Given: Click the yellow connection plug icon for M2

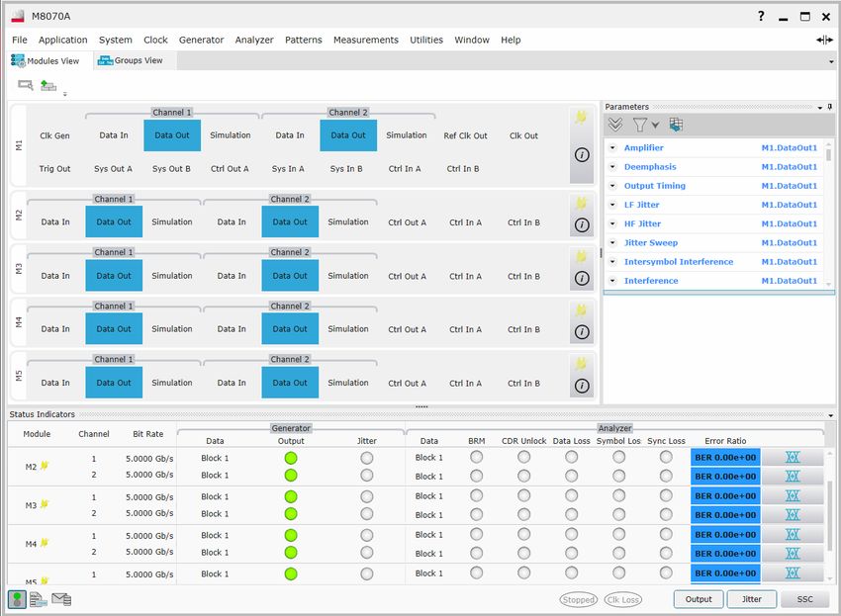Looking at the screenshot, I should coord(581,203).
